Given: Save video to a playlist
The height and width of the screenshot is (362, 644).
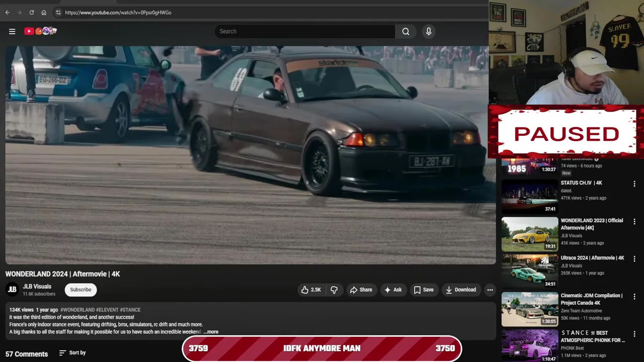Looking at the screenshot, I should pyautogui.click(x=424, y=290).
